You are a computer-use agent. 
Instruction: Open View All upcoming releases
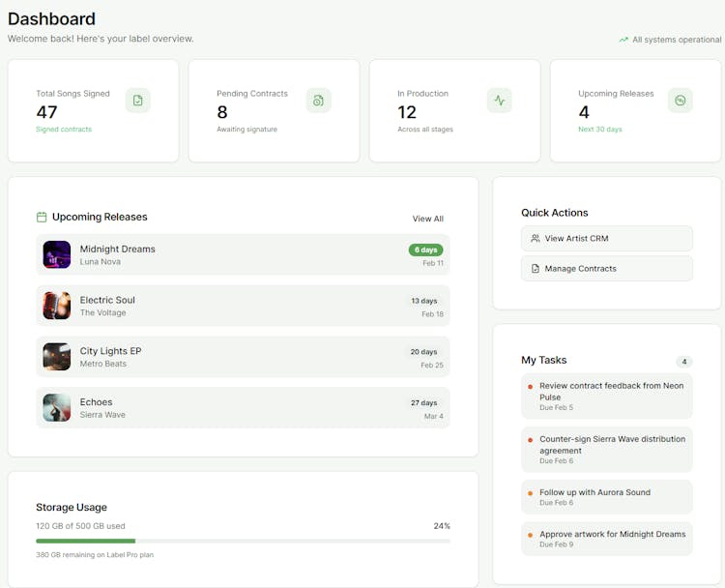point(427,219)
